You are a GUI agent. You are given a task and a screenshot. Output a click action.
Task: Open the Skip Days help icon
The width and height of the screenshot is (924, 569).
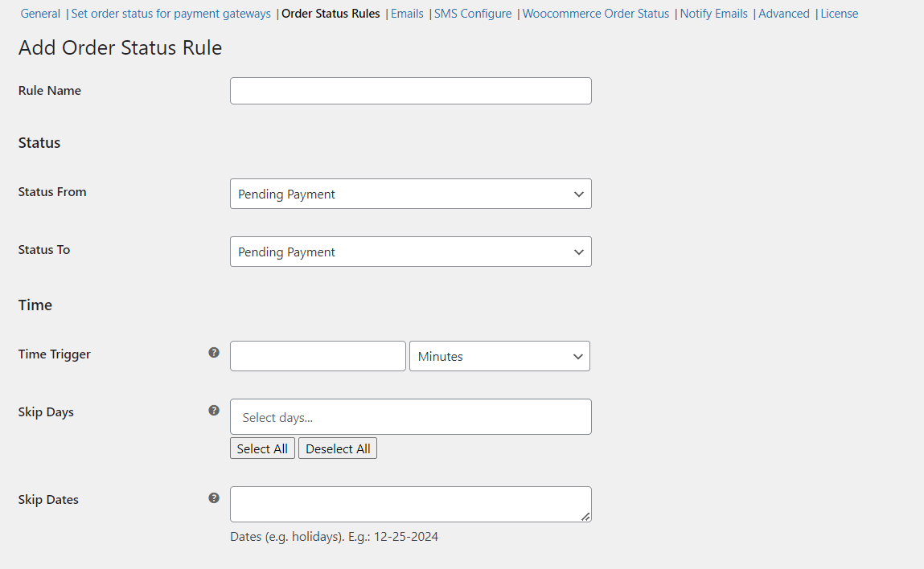(x=214, y=410)
